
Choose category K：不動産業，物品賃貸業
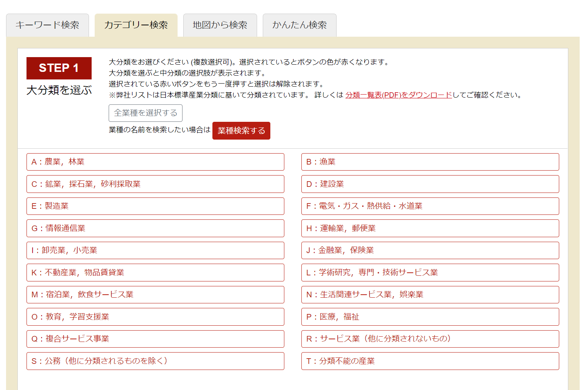[x=155, y=273]
